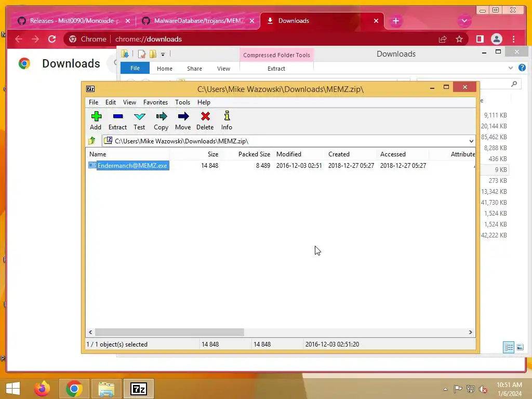Click the horizontal scrollbar right arrow
The width and height of the screenshot is (532, 399).
(x=471, y=332)
